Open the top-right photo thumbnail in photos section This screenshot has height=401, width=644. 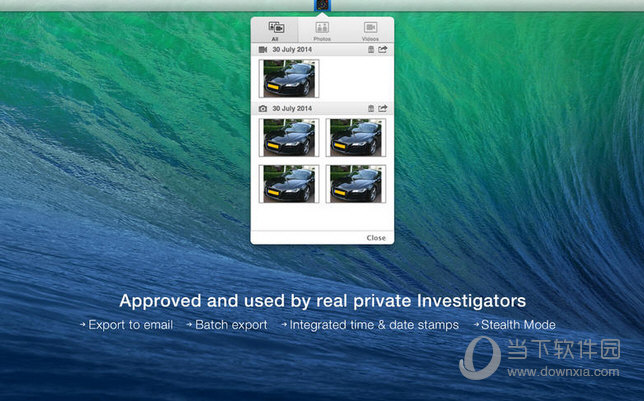356,138
